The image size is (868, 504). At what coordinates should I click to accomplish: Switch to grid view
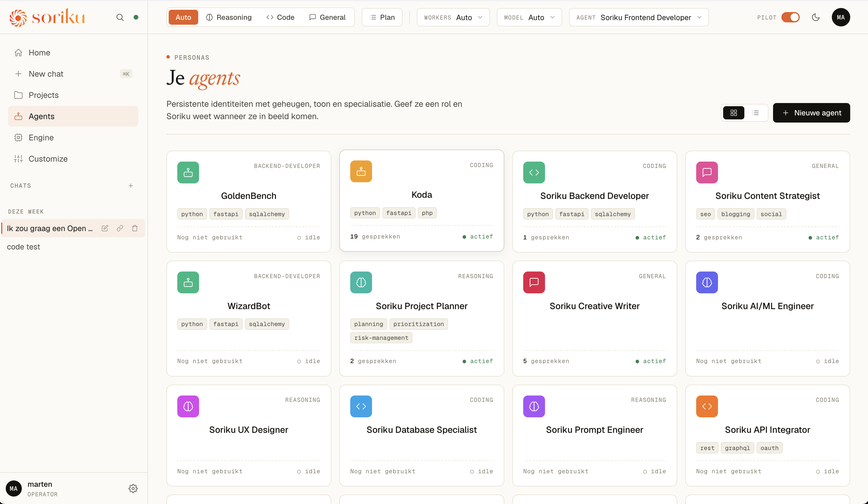click(734, 113)
